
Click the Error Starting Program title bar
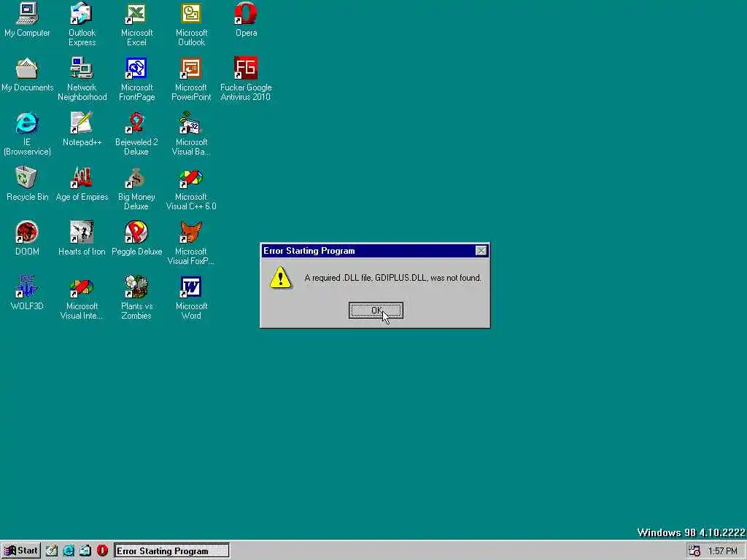point(375,251)
